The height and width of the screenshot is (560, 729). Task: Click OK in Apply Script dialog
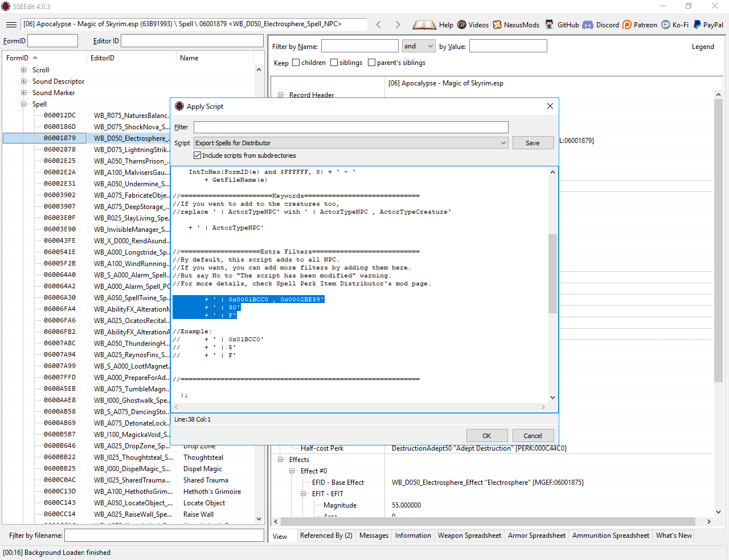487,436
